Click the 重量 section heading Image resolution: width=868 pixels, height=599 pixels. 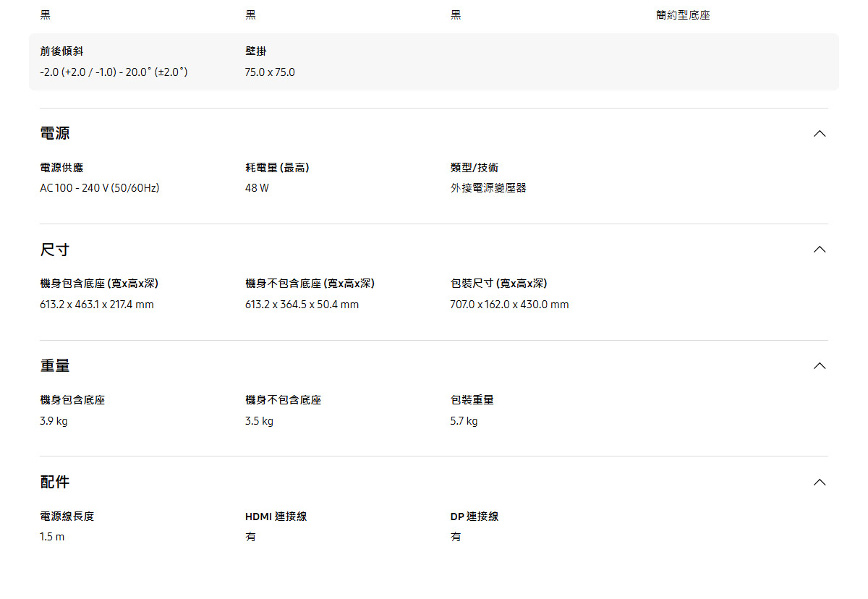point(55,366)
